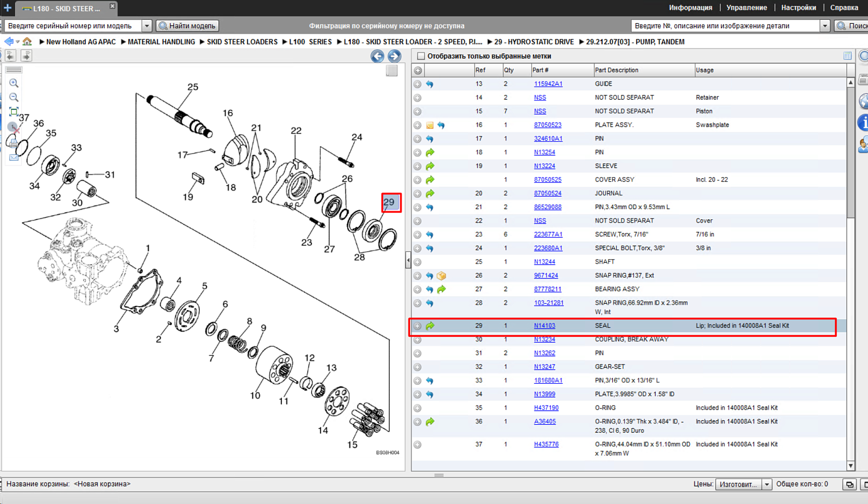This screenshot has height=504, width=868.
Task: Click the Изготовит... price type button
Action: click(x=738, y=484)
